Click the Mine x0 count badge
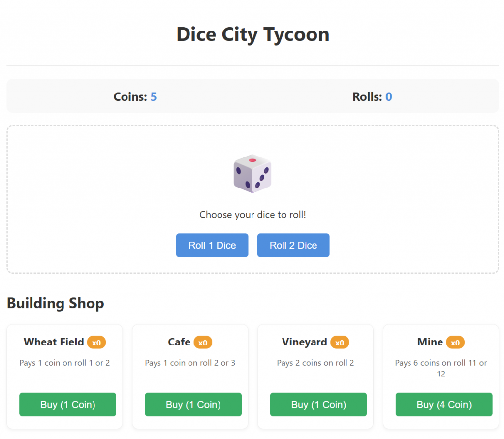Viewport: 504px width, 439px height. 455,342
